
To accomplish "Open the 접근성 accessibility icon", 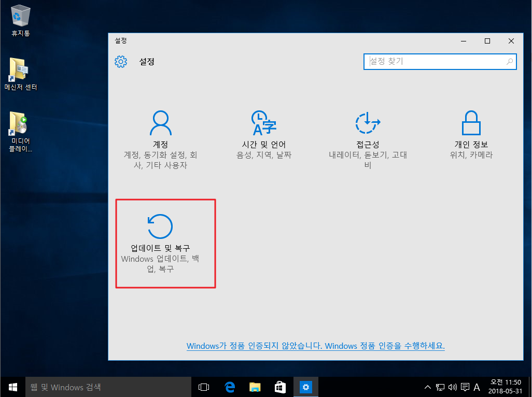I will point(368,123).
